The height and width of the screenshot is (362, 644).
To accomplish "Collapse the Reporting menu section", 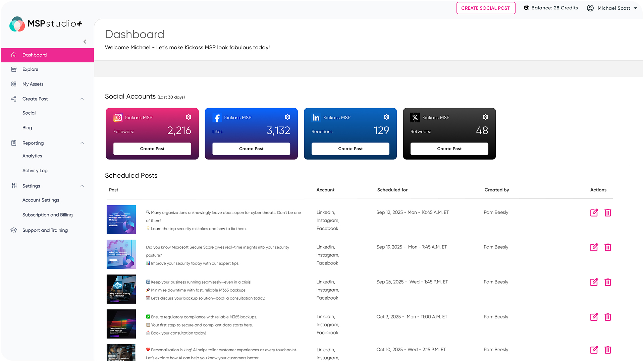I will coord(82,143).
